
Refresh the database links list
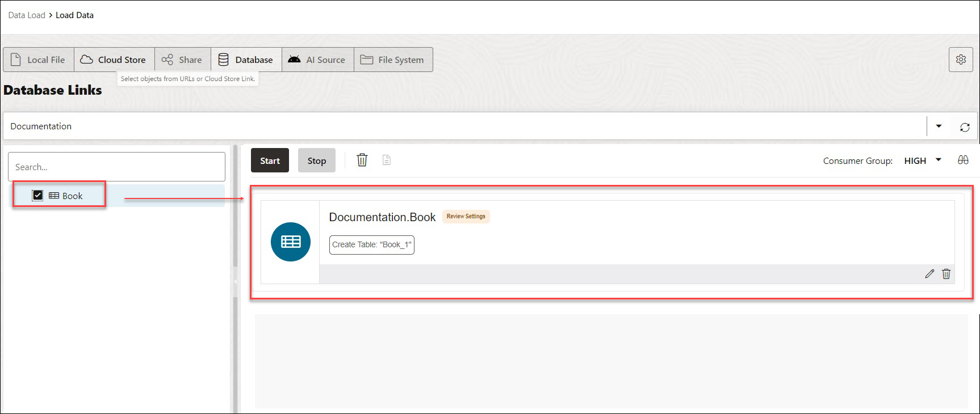965,127
